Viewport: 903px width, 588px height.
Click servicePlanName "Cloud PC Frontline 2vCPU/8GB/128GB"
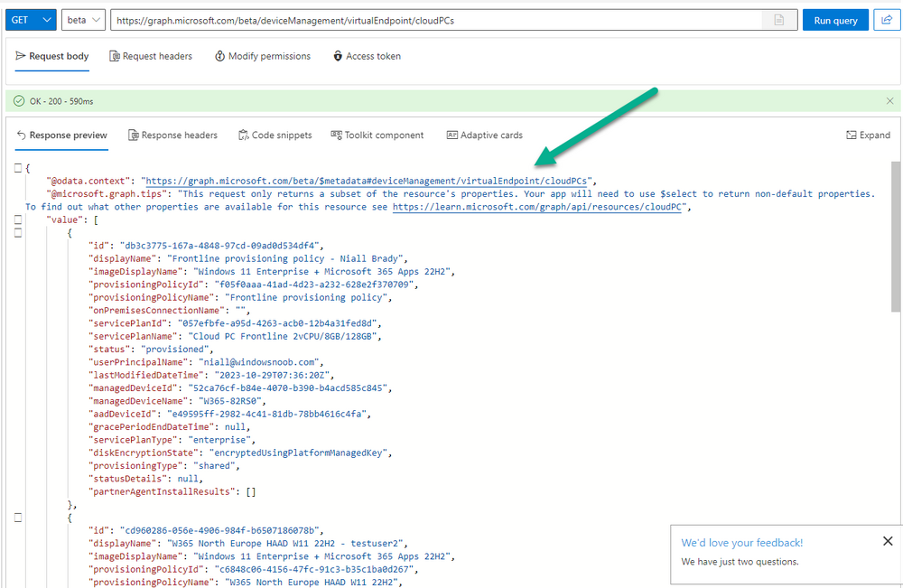[x=282, y=336]
